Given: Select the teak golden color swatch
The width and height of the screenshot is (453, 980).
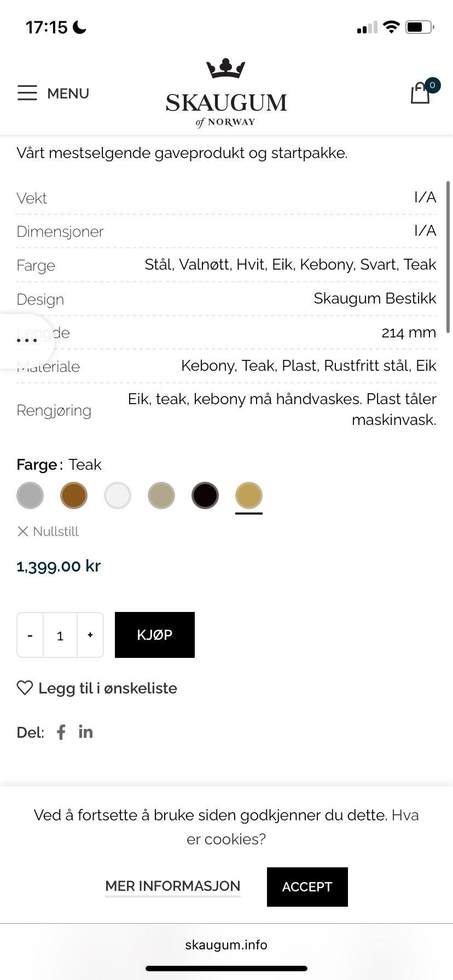Looking at the screenshot, I should tap(249, 496).
